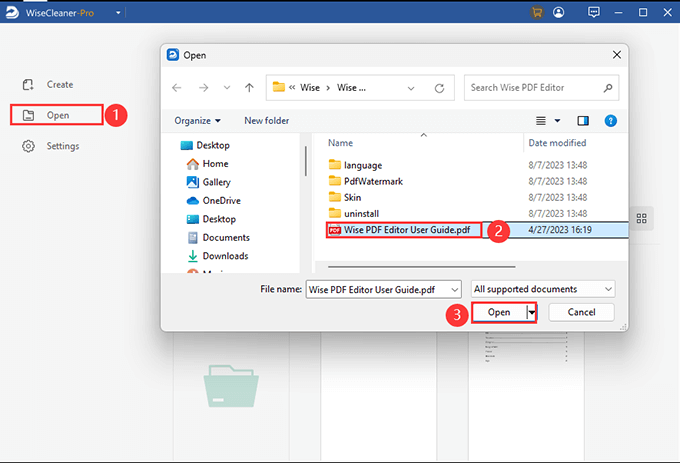Select Open in the left sidebar

coord(57,115)
